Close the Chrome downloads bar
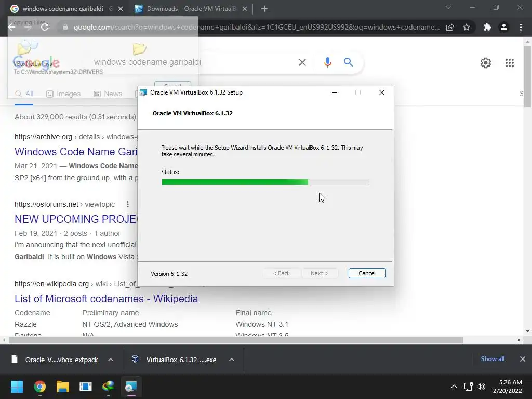The width and height of the screenshot is (532, 399). tap(523, 359)
